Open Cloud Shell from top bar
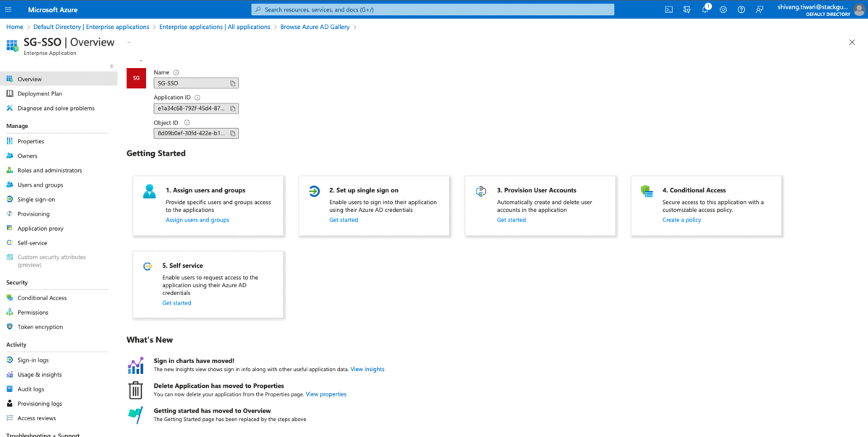 click(668, 9)
